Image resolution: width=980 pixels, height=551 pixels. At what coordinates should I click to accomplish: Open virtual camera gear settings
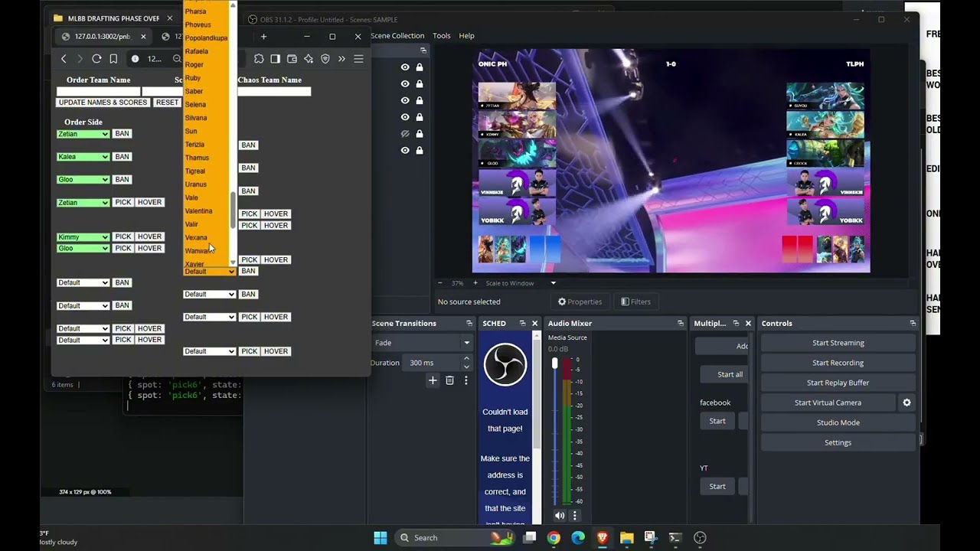(x=906, y=403)
